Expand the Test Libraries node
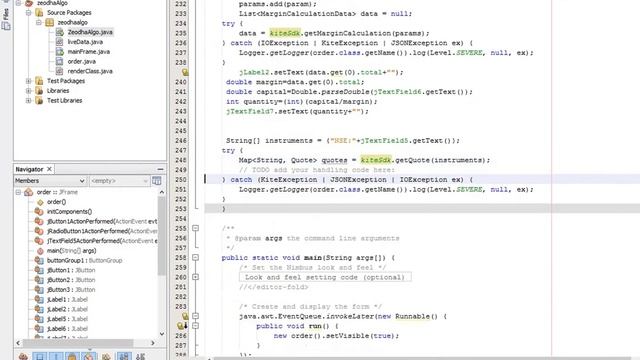Viewport: 640px width, 360px height. tap(29, 100)
